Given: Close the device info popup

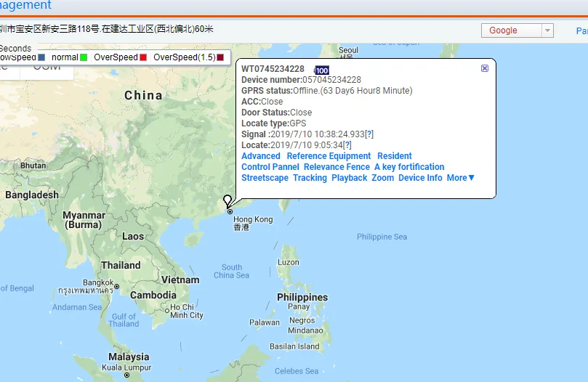Looking at the screenshot, I should click(x=485, y=68).
